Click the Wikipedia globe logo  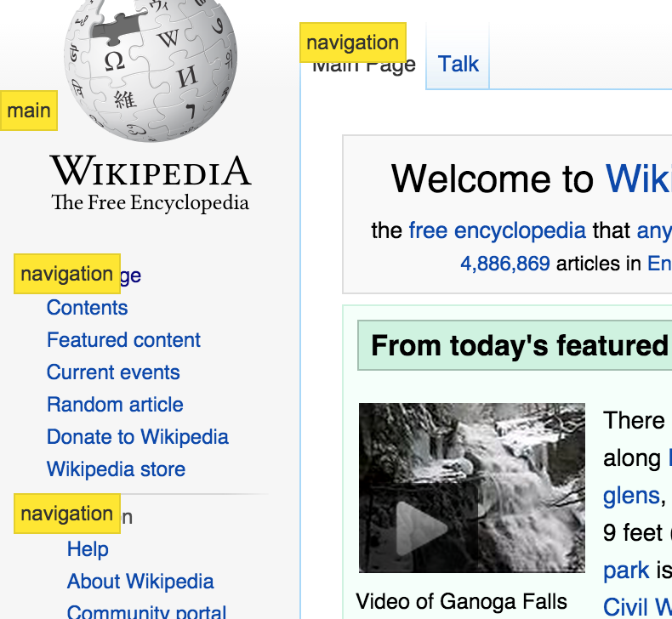click(151, 70)
